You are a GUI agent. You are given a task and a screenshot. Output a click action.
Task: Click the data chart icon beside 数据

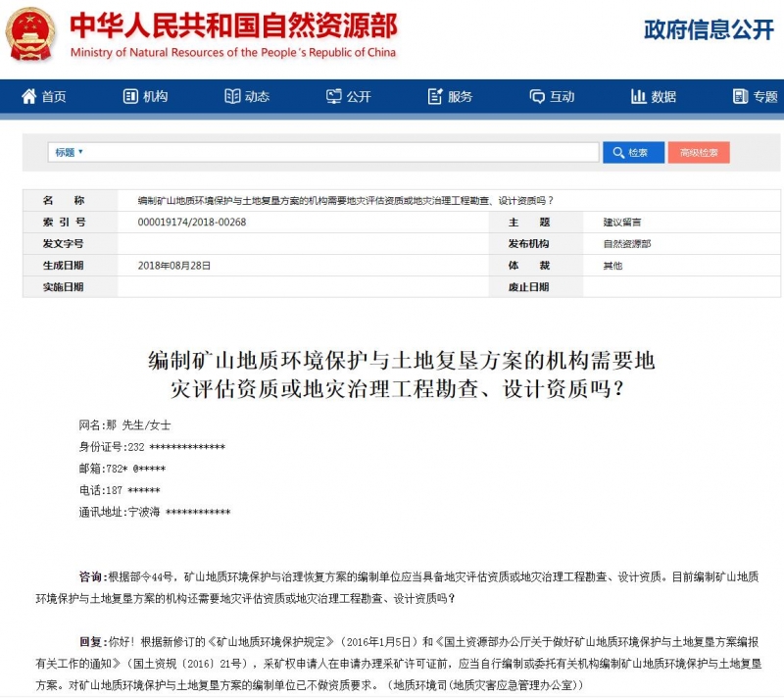click(637, 96)
